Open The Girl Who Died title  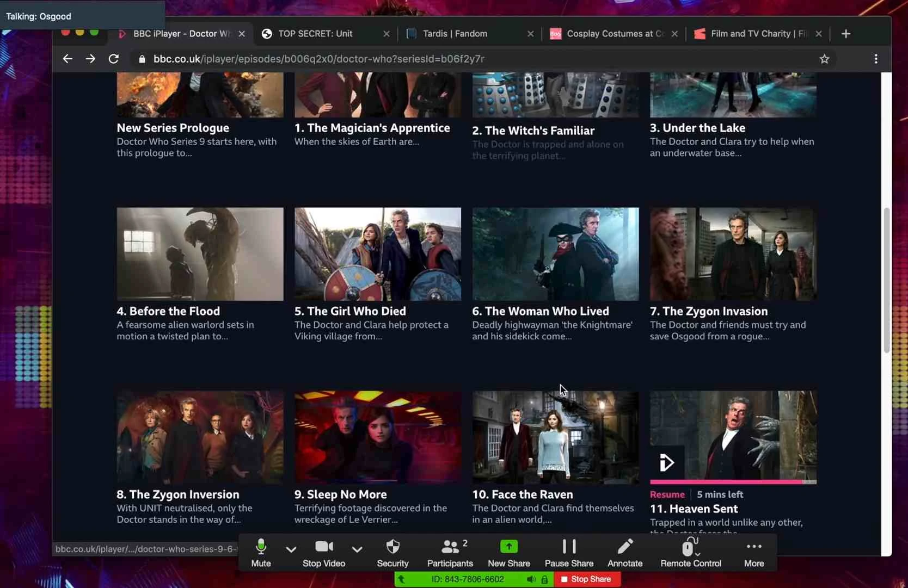pos(350,311)
